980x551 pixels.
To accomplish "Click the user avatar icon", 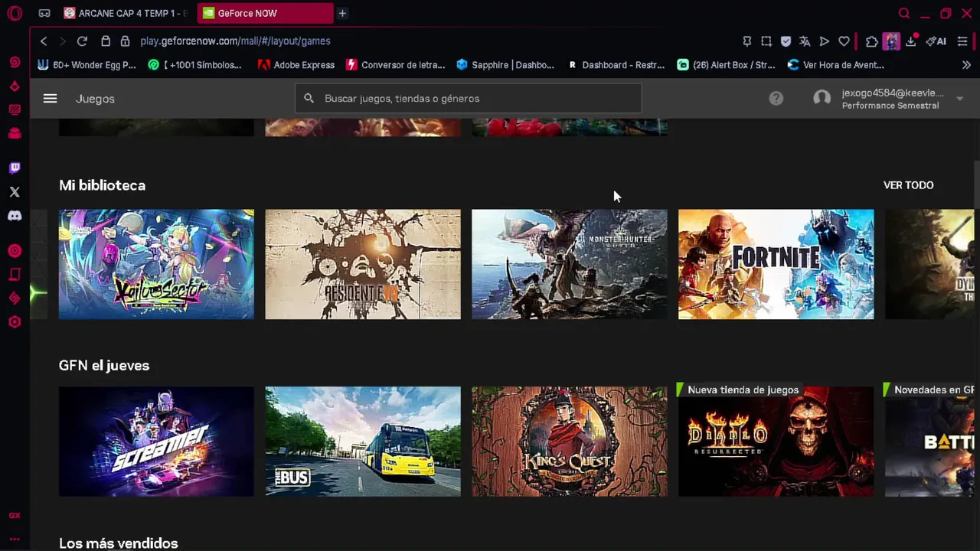I will coord(822,98).
